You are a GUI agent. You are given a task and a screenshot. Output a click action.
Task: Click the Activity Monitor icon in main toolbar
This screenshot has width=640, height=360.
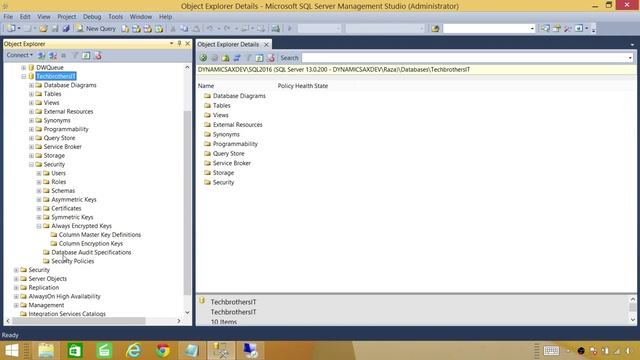click(x=276, y=29)
